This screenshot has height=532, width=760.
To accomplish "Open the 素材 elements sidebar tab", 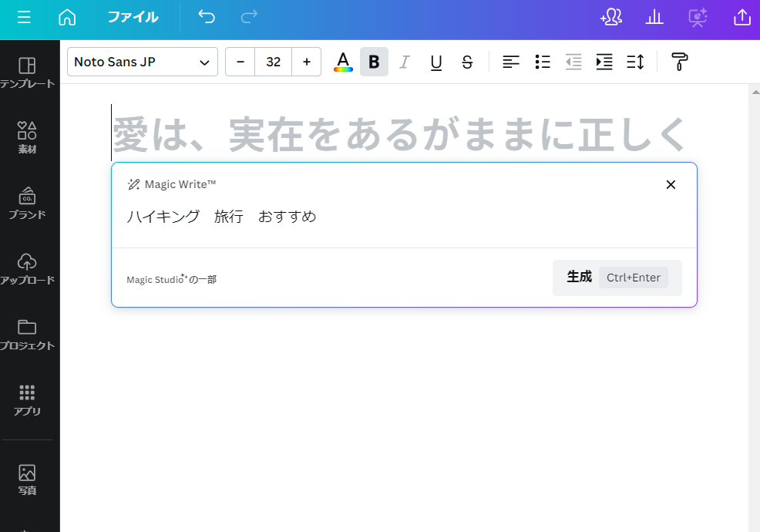I will pyautogui.click(x=27, y=138).
